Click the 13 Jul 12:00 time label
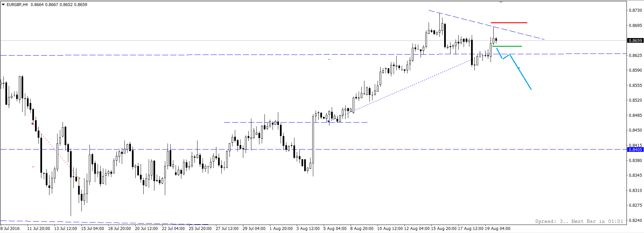 point(66,229)
